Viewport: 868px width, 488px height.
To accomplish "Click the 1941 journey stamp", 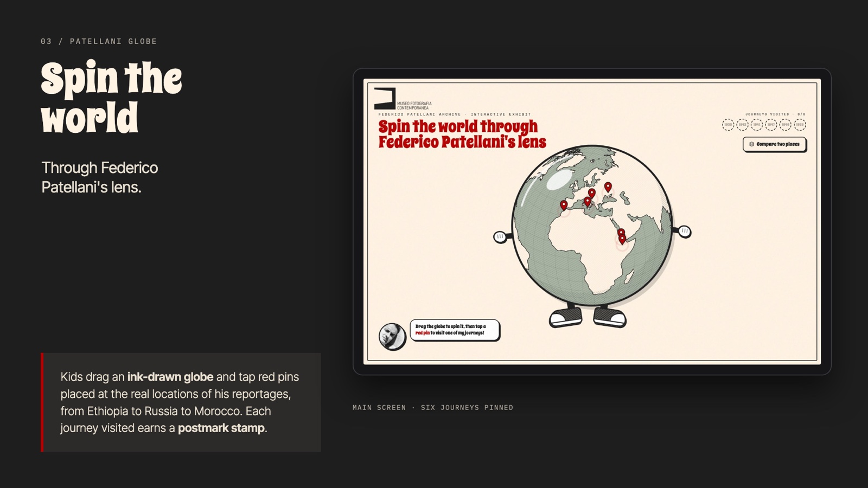I will coord(757,125).
